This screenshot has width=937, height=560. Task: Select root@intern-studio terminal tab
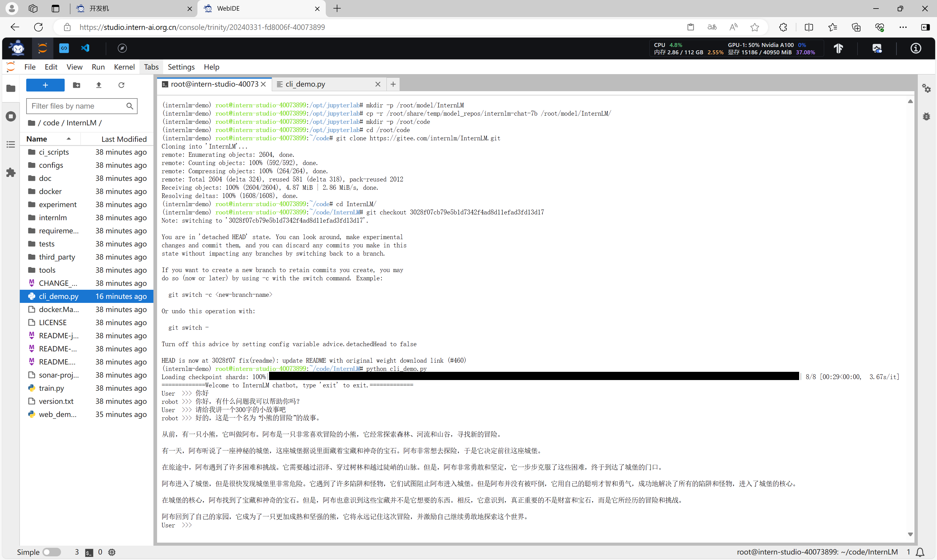(x=214, y=84)
